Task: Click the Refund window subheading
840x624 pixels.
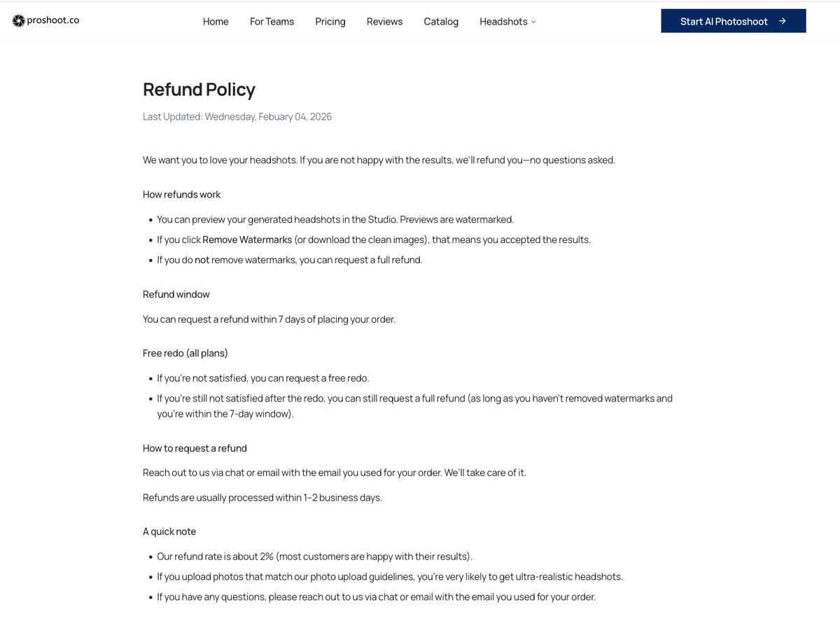Action: pyautogui.click(x=176, y=294)
